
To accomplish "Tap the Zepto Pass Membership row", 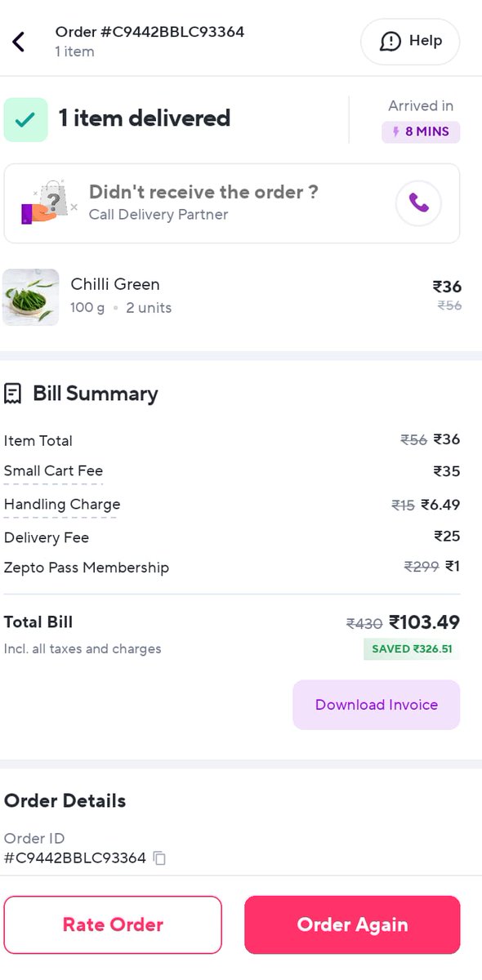I will click(x=232, y=567).
